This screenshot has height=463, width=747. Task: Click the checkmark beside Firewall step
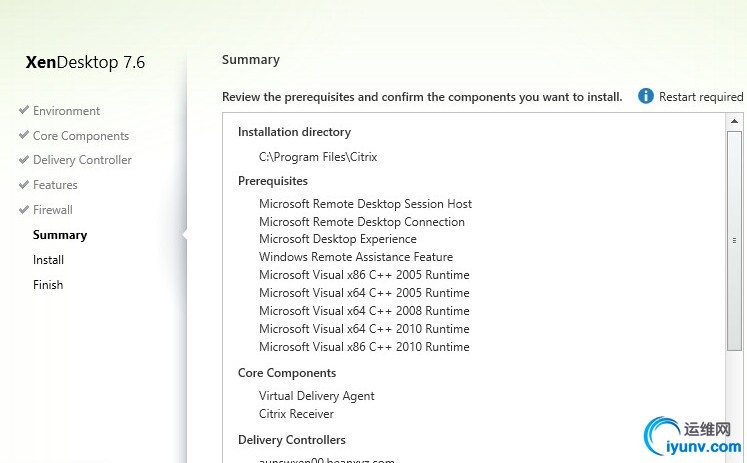[24, 209]
